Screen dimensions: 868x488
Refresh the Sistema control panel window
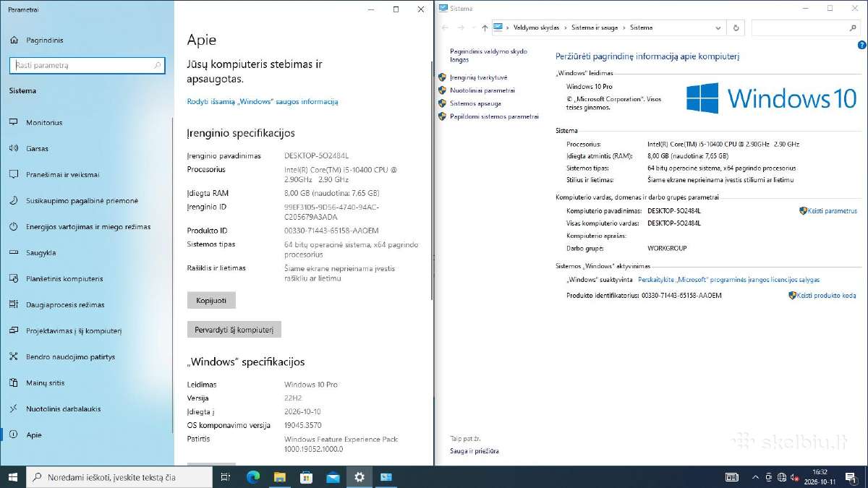pos(736,27)
